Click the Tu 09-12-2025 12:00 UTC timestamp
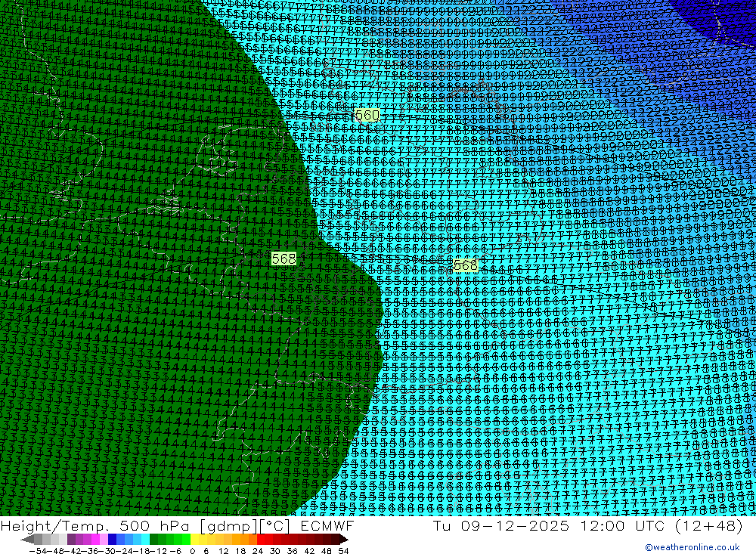Image resolution: width=756 pixels, height=554 pixels. (549, 525)
